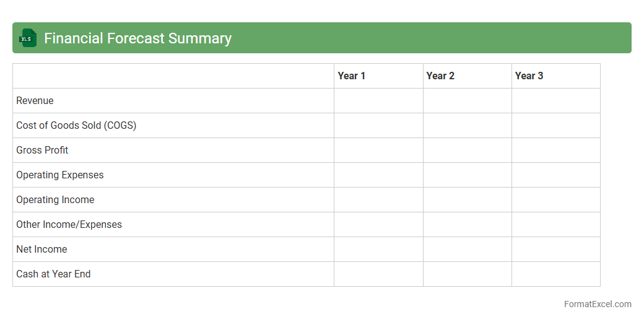Select the Year 2 column header
The width and height of the screenshot is (644, 322).
[440, 76]
